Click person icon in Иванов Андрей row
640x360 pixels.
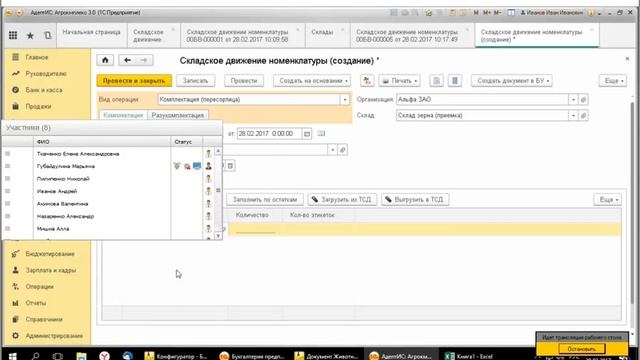click(208, 191)
